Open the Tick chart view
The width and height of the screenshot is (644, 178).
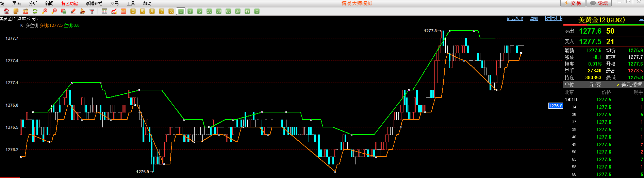point(123,11)
